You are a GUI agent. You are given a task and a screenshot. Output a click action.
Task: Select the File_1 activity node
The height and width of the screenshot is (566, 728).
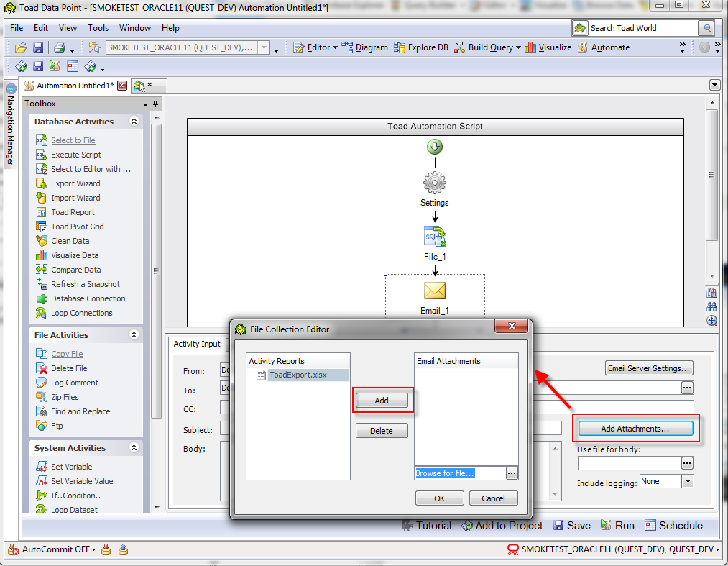coord(435,237)
